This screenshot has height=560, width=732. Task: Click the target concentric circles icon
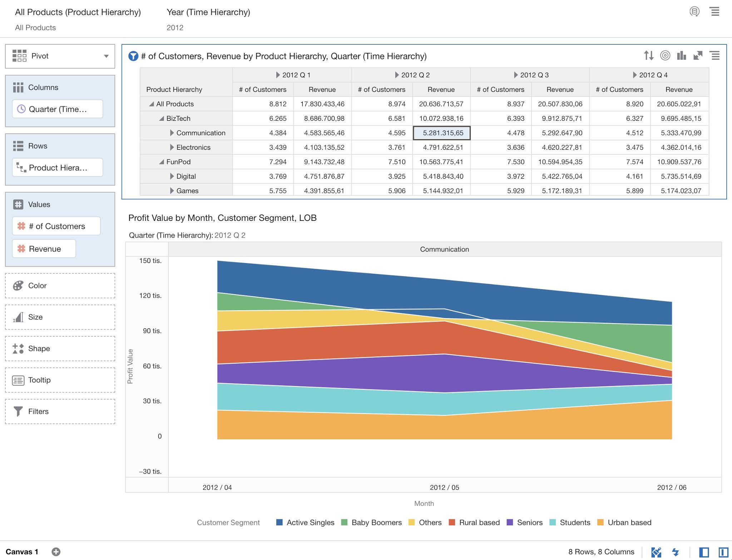point(665,55)
